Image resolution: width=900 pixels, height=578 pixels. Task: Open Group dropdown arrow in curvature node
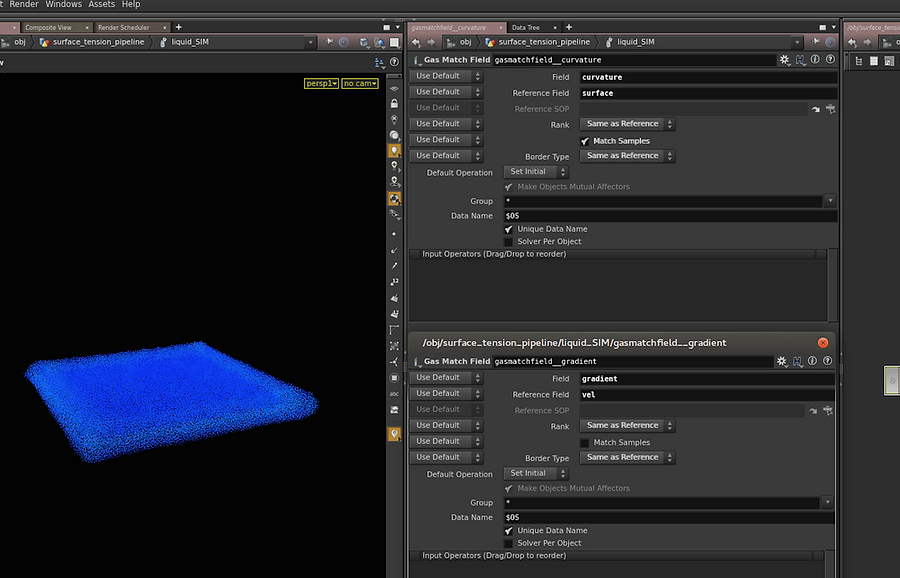point(830,201)
